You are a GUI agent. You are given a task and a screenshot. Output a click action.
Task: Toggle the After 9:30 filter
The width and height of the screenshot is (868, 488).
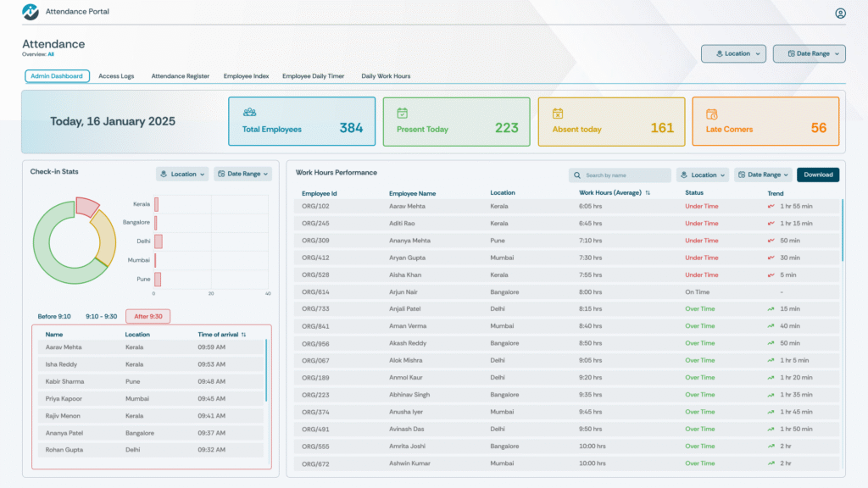tap(147, 316)
